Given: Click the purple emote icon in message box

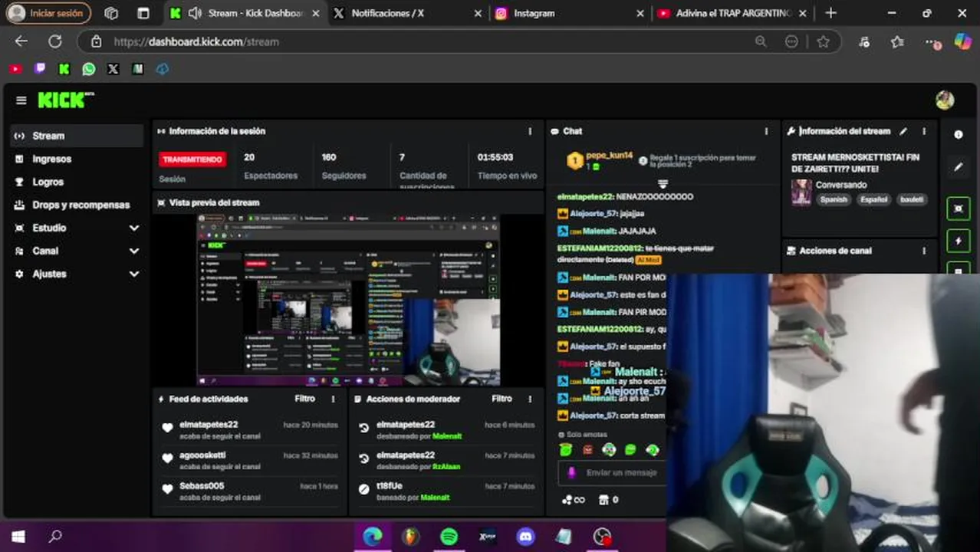Looking at the screenshot, I should pos(571,473).
